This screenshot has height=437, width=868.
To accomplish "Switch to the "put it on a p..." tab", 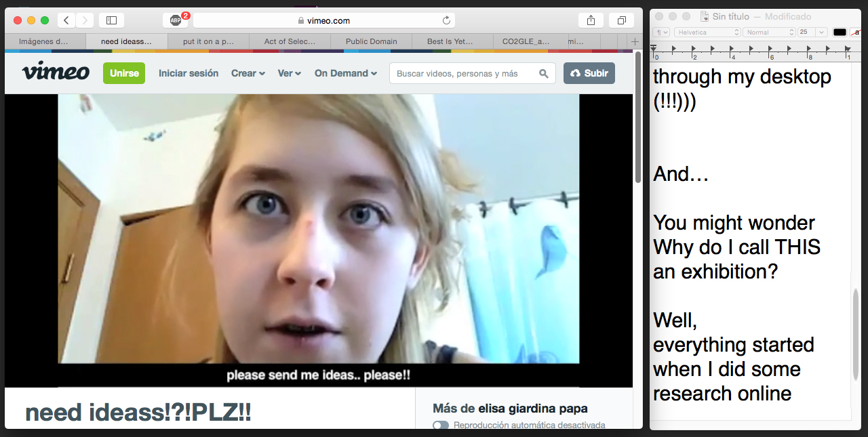I will (x=208, y=41).
